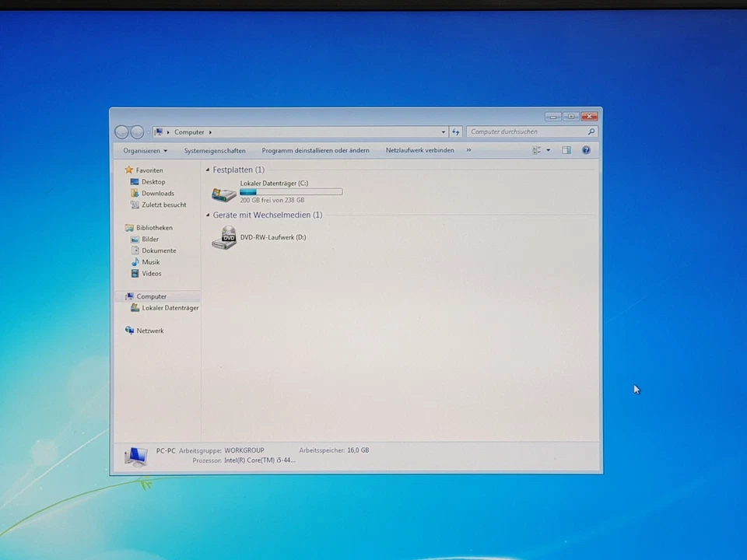Click the Computer icon in sidebar
747x560 pixels.
(x=129, y=296)
